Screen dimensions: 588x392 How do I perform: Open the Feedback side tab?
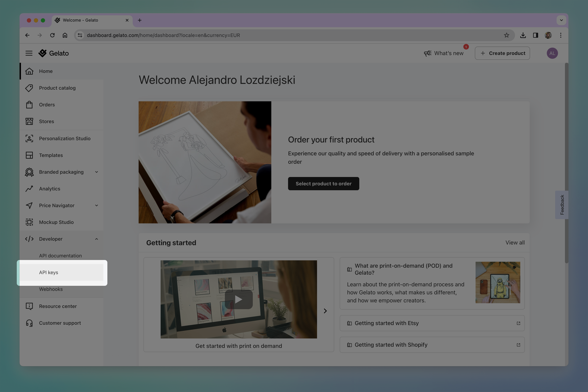click(562, 205)
